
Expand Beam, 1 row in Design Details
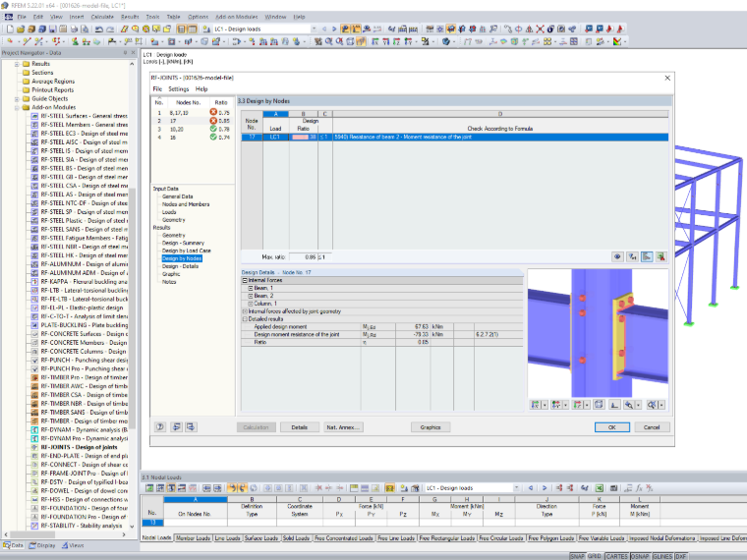point(251,288)
